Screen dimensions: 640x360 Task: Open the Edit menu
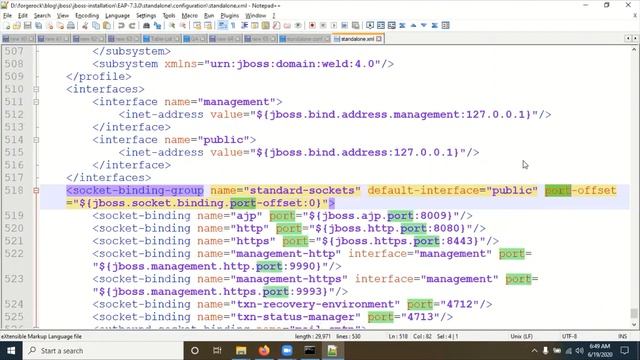(x=23, y=16)
